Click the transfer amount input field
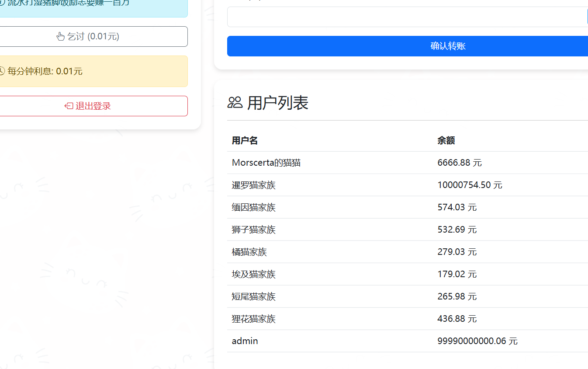Image resolution: width=588 pixels, height=369 pixels. pyautogui.click(x=406, y=17)
